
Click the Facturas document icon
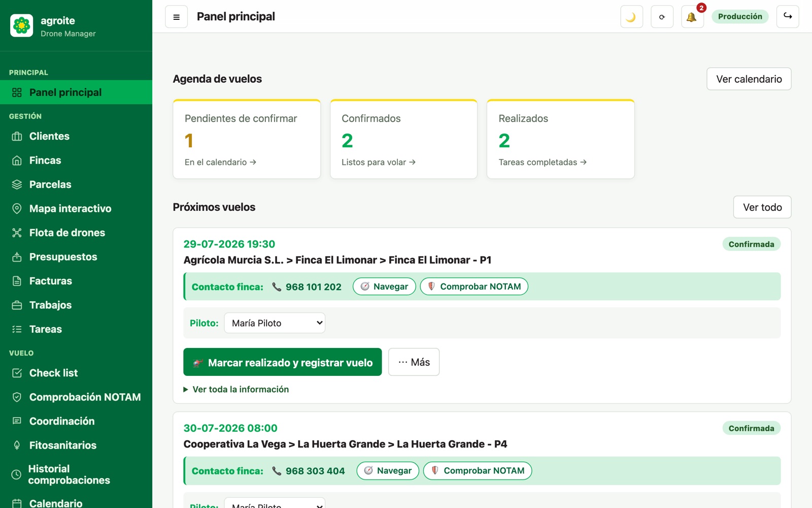(17, 281)
